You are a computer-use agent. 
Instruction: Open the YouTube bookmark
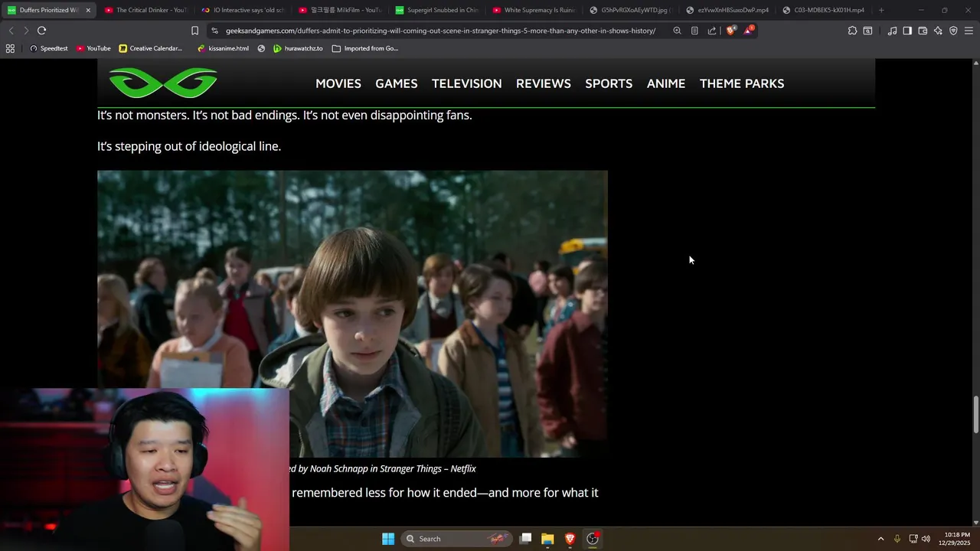click(93, 48)
